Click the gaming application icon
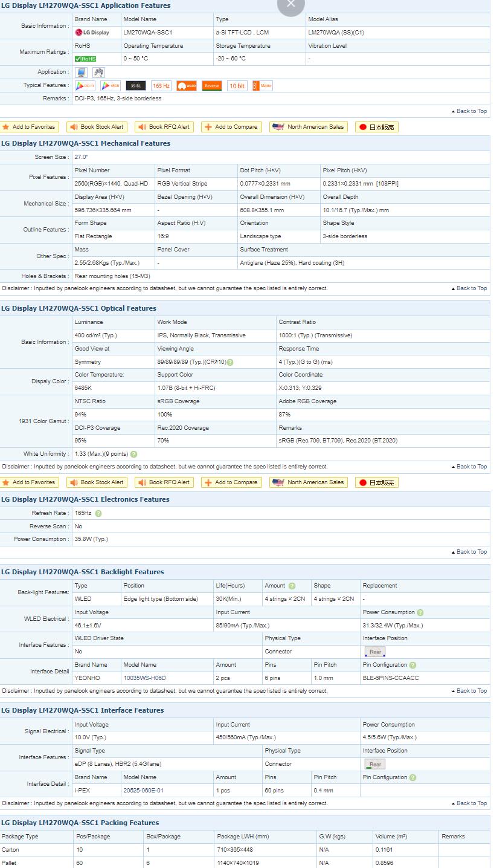 (x=98, y=72)
